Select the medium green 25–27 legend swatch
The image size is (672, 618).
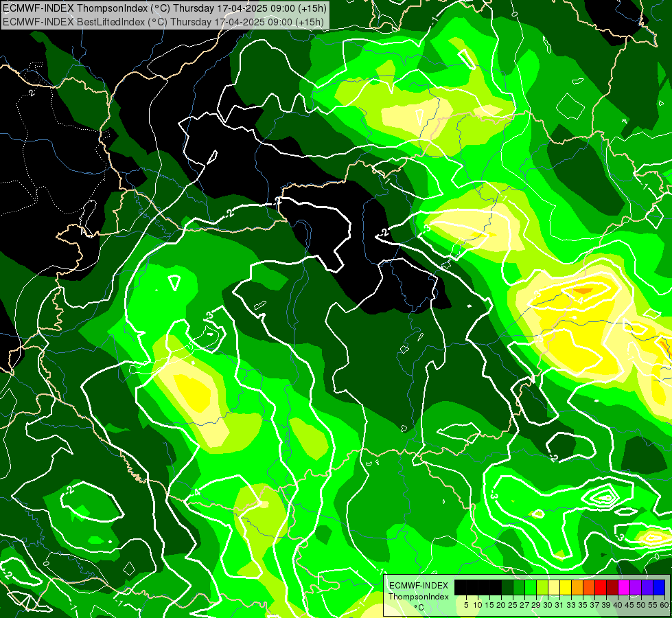(519, 587)
